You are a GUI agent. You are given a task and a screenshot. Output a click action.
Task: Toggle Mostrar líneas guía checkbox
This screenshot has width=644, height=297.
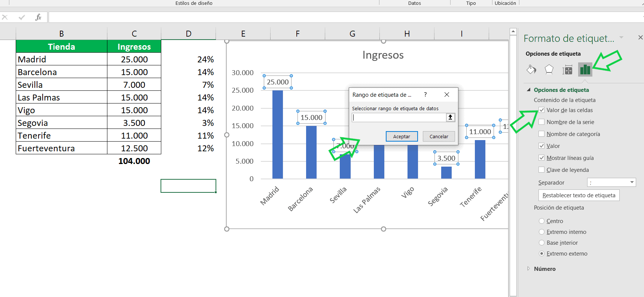coord(541,158)
